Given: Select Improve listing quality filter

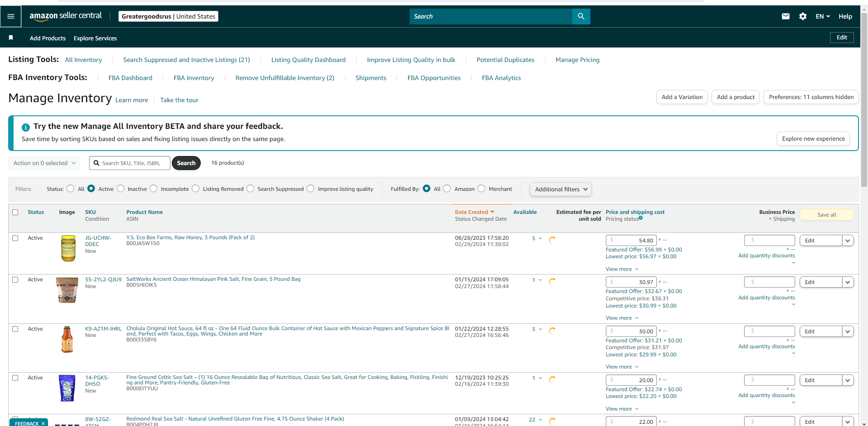Looking at the screenshot, I should [x=311, y=189].
